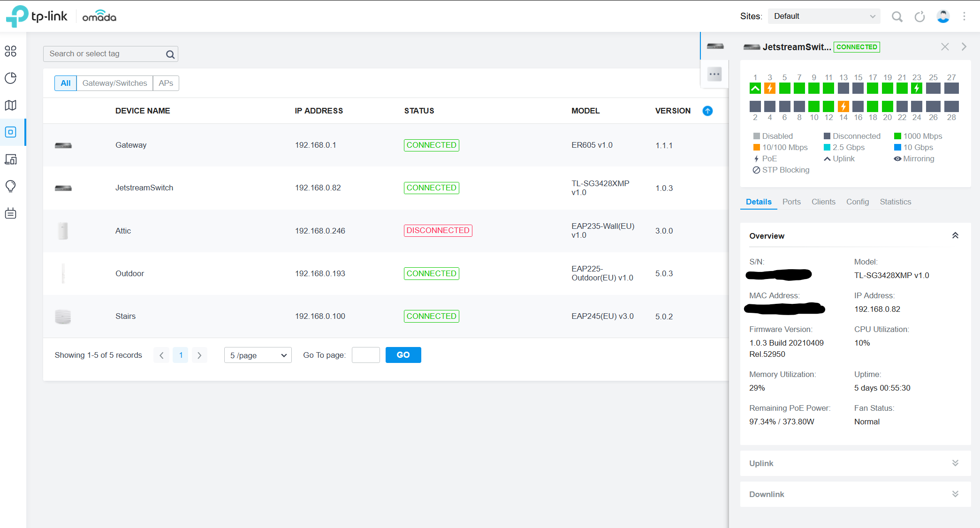Select green switch port 5
The height and width of the screenshot is (528, 980).
[x=785, y=88]
